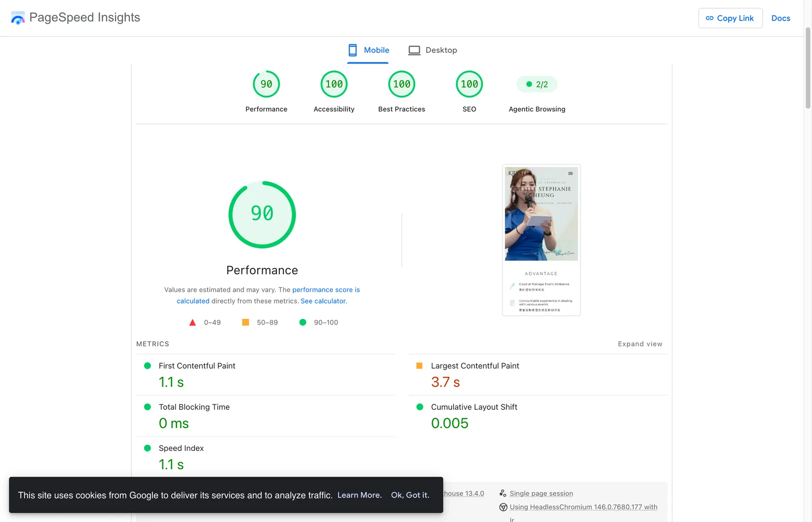The image size is (812, 522).
Task: Click the Single page session icon
Action: click(x=503, y=493)
